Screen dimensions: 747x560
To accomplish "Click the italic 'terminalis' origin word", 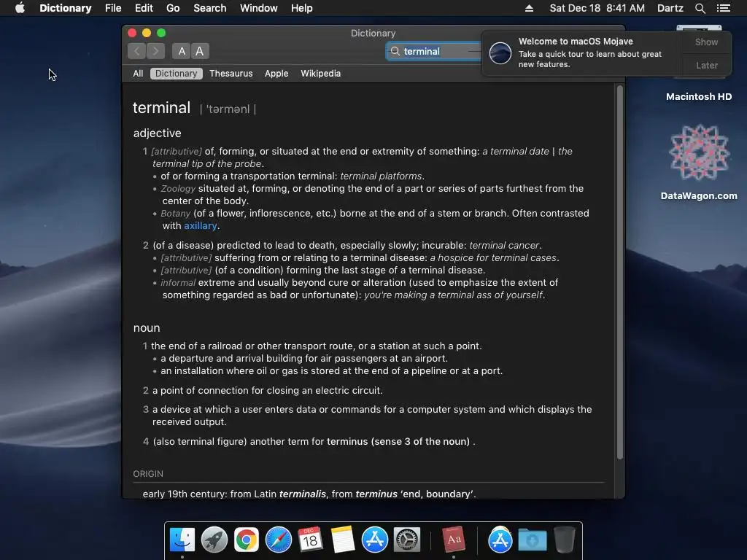I will (303, 494).
